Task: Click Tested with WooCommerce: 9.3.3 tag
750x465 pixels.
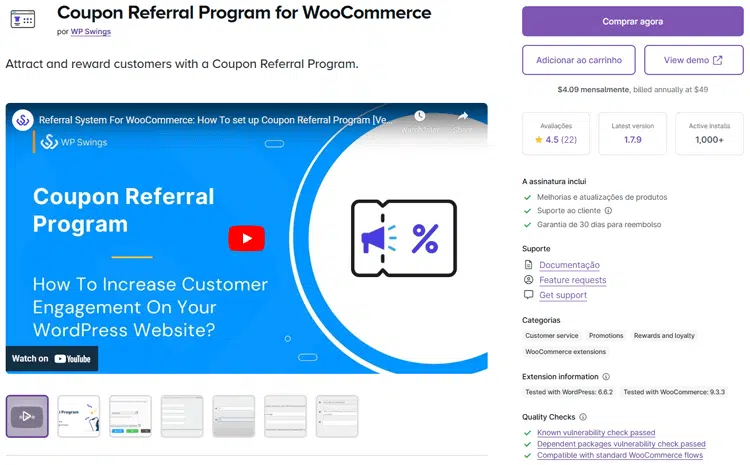Action: 674,392
